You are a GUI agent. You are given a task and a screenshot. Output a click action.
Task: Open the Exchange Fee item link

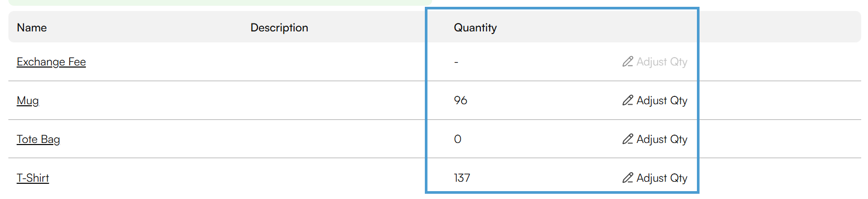click(51, 62)
